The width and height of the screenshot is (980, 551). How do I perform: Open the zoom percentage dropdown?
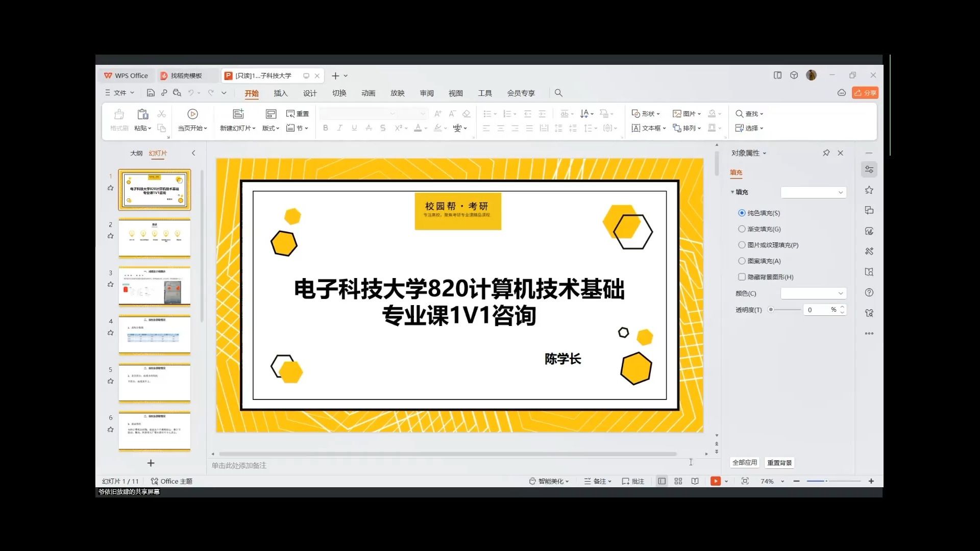click(x=772, y=481)
